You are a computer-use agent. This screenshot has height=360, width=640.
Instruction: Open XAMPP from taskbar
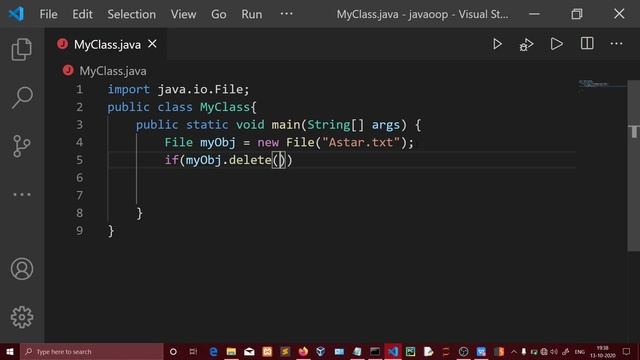pos(267,351)
